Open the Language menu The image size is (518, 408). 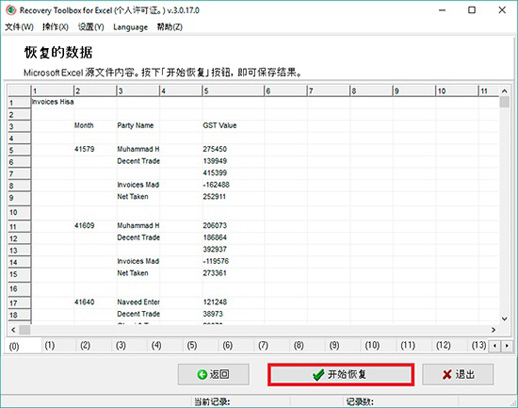click(130, 27)
